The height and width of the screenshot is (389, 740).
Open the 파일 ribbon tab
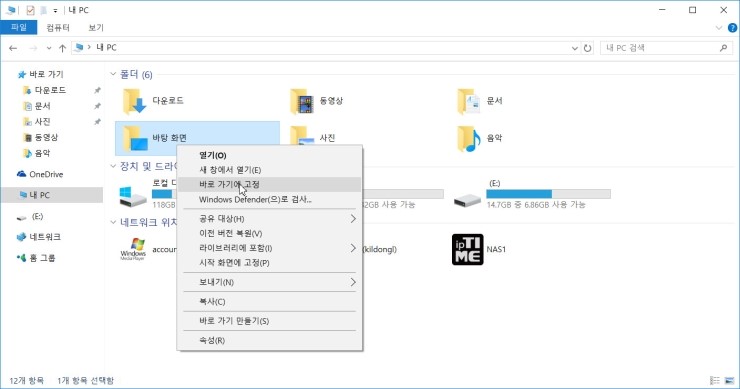19,27
